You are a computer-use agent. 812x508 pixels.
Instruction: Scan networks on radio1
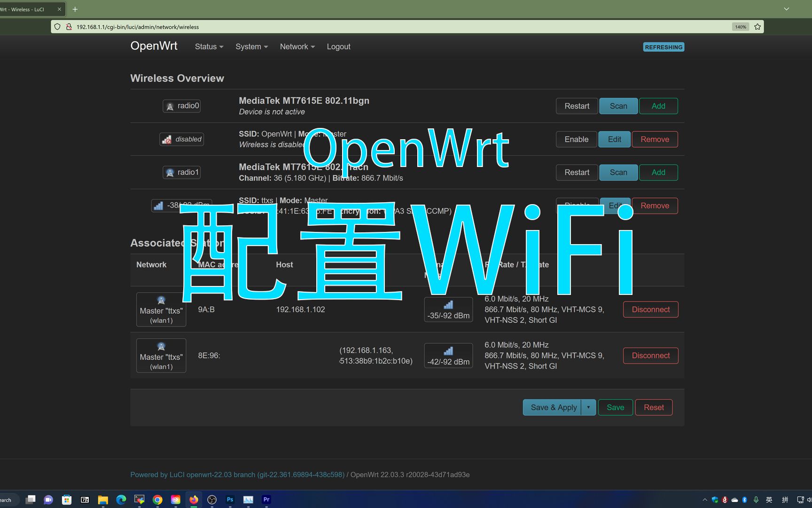pyautogui.click(x=618, y=172)
